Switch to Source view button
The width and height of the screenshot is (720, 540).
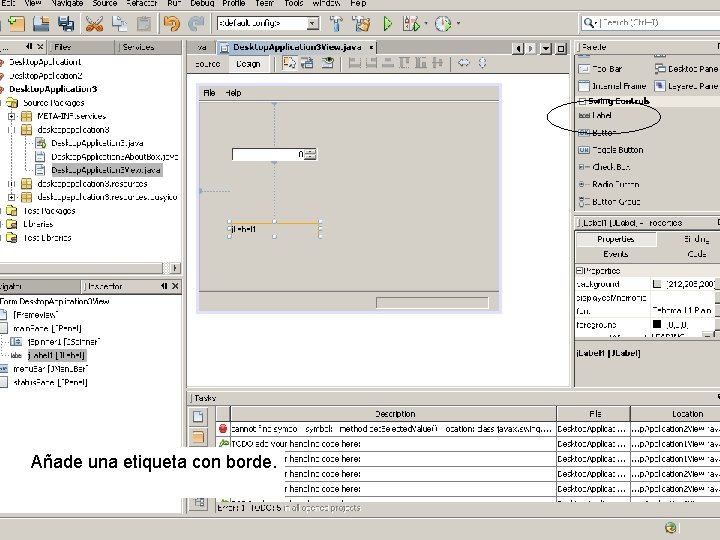(x=207, y=64)
